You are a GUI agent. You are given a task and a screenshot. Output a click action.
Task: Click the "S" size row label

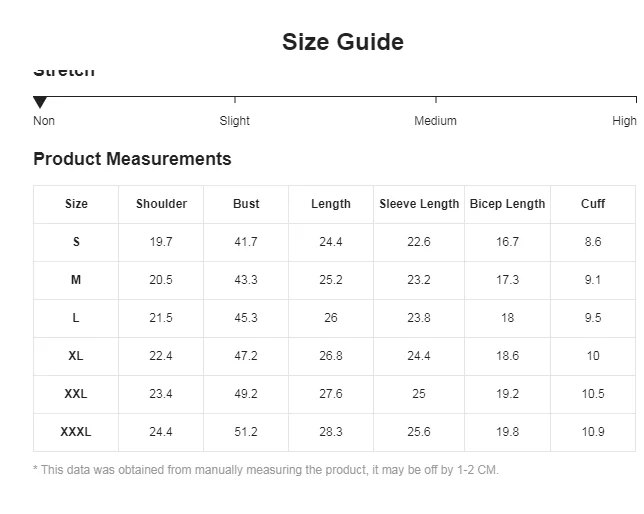[76, 242]
